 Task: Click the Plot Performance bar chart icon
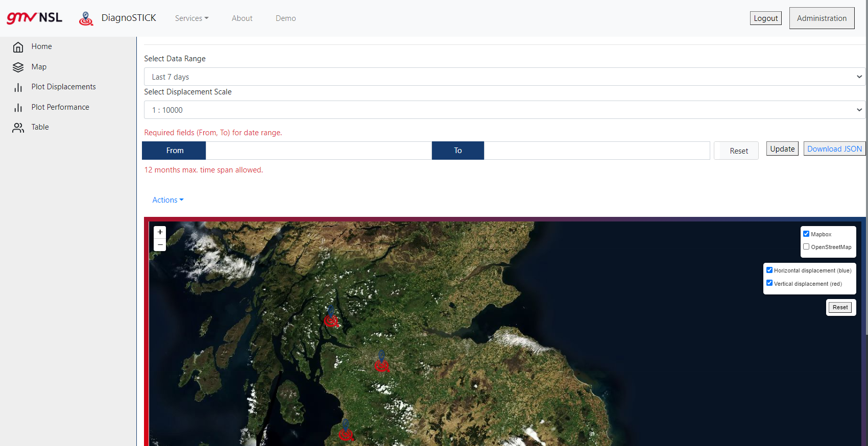[x=18, y=108]
